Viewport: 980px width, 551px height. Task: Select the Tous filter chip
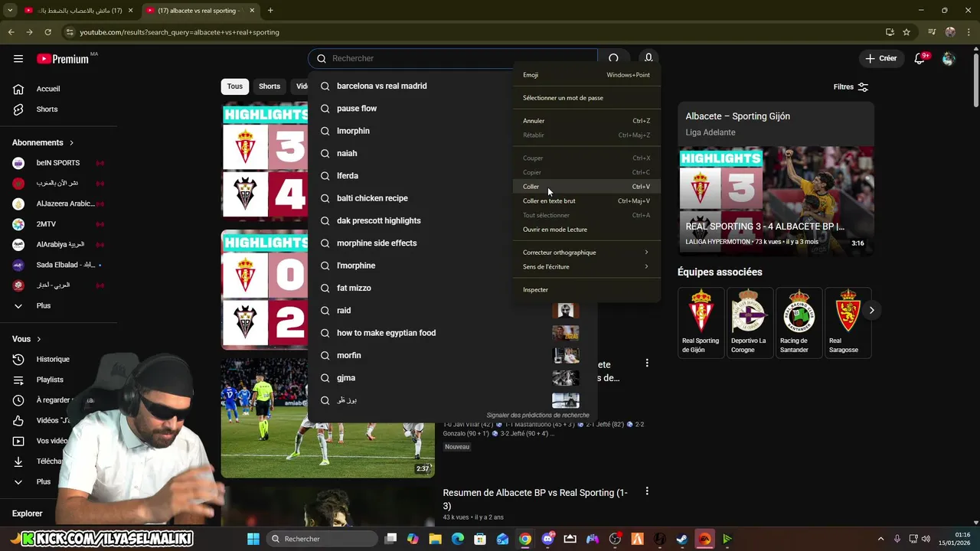235,86
